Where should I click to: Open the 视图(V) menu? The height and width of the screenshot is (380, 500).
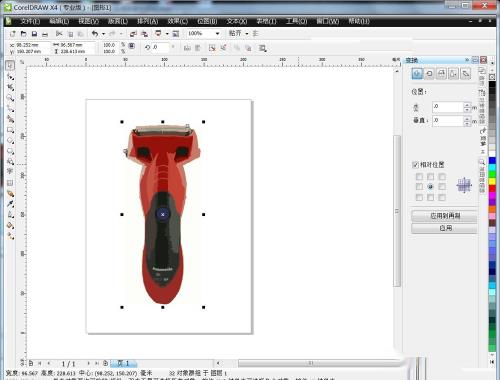tap(88, 21)
